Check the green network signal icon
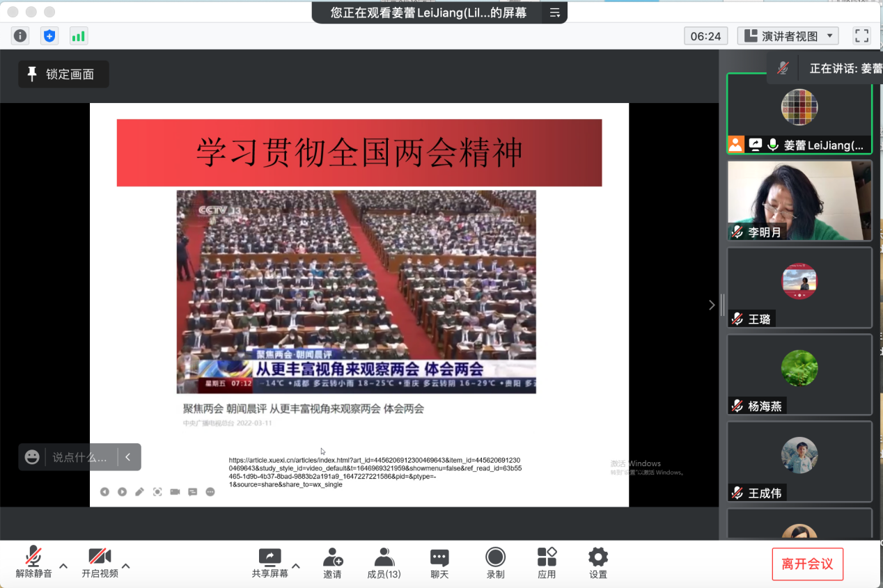 (78, 36)
